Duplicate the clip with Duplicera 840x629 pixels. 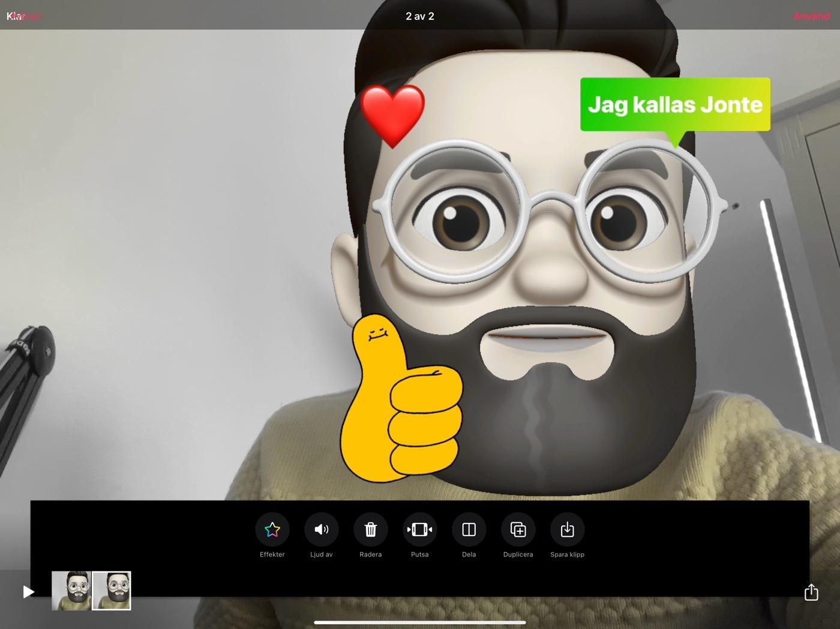point(518,529)
